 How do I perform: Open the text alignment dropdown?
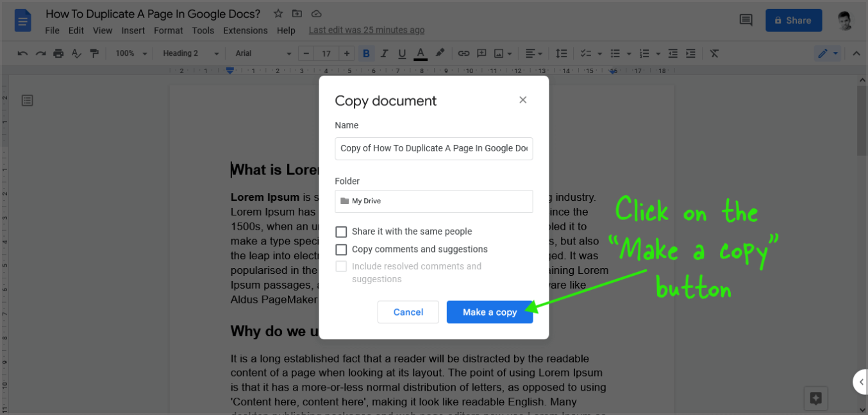[534, 53]
